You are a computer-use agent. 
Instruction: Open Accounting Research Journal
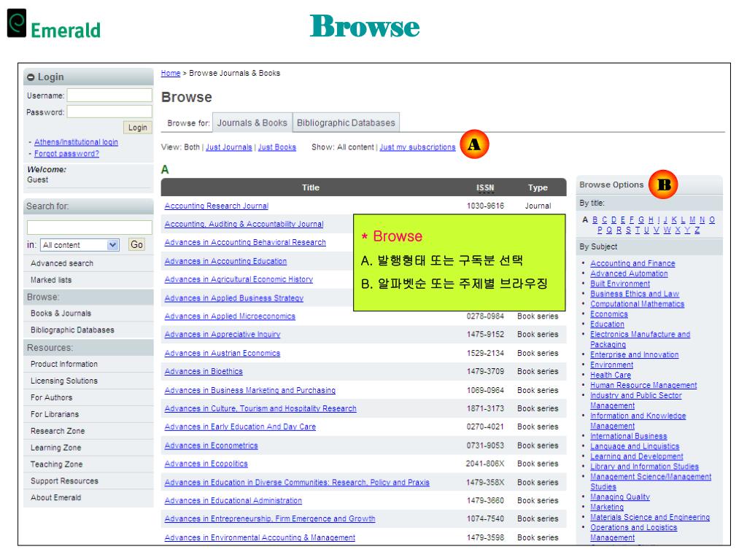coord(216,206)
